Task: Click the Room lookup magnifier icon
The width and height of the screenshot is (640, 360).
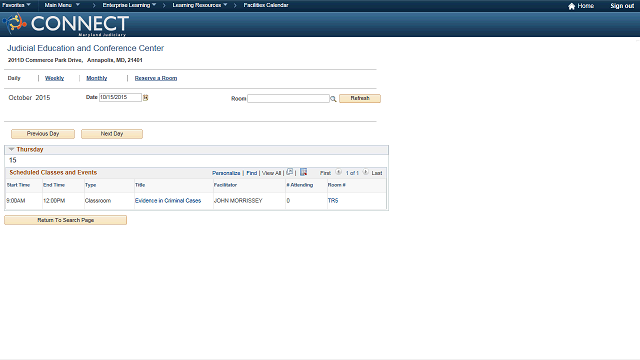Action: (333, 99)
